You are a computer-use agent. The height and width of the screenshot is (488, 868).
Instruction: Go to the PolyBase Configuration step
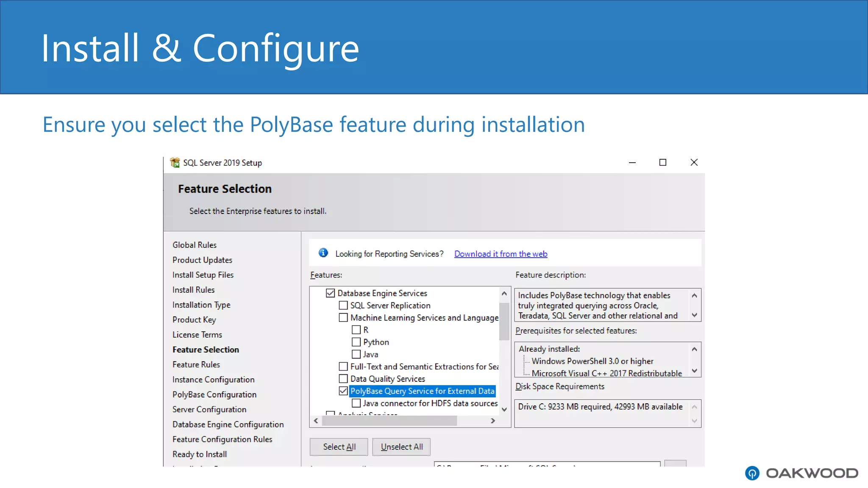[214, 394]
